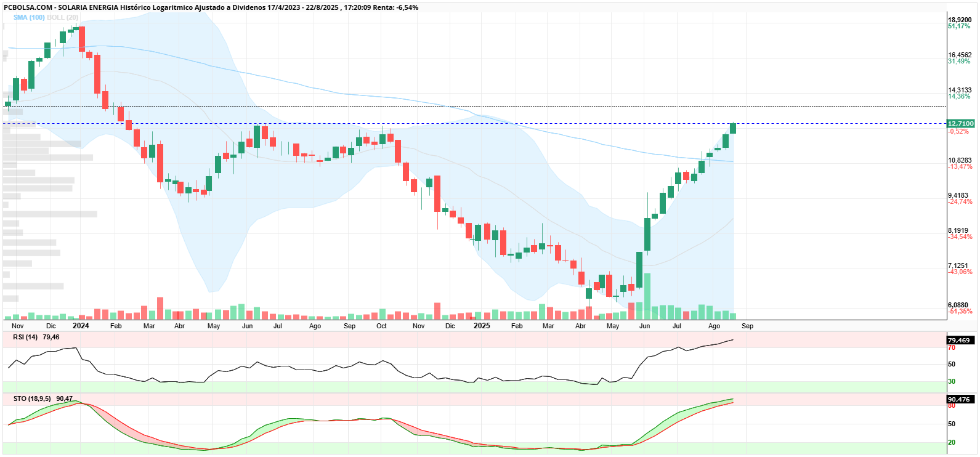Click the current price tag 12,7100

[961, 124]
